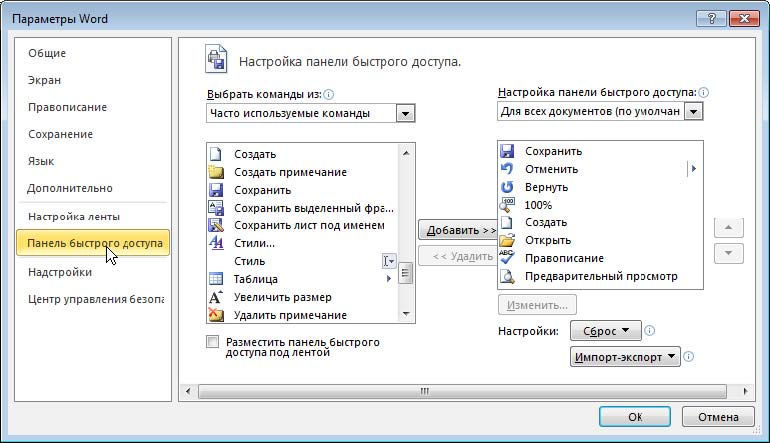Click the Сохранить лист под именем icon

(x=216, y=225)
